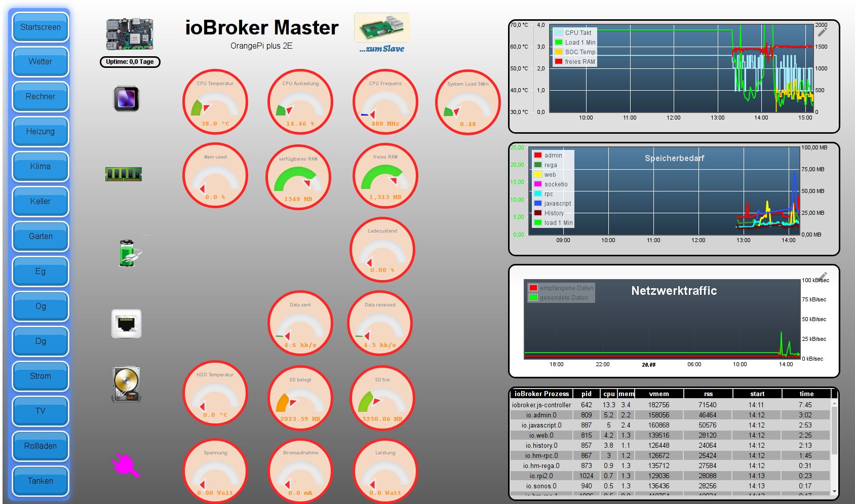Click the magenta power plug icon
The width and height of the screenshot is (855, 504).
click(126, 465)
